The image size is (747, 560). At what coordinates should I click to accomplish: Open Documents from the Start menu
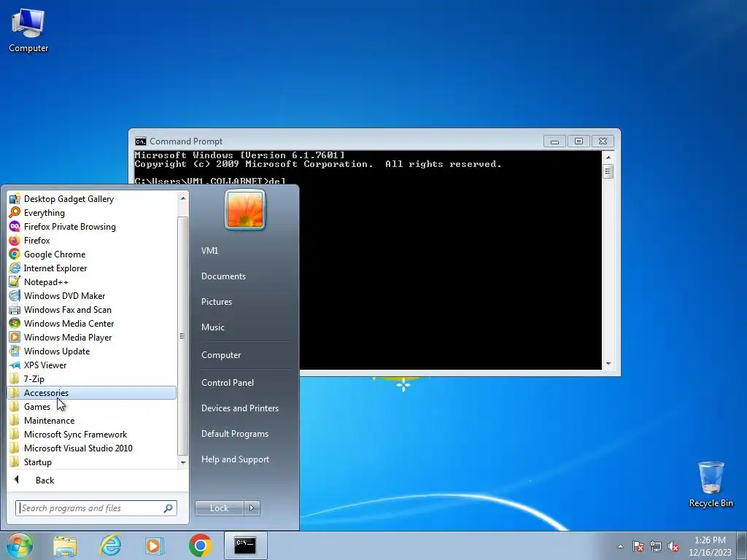246,276
